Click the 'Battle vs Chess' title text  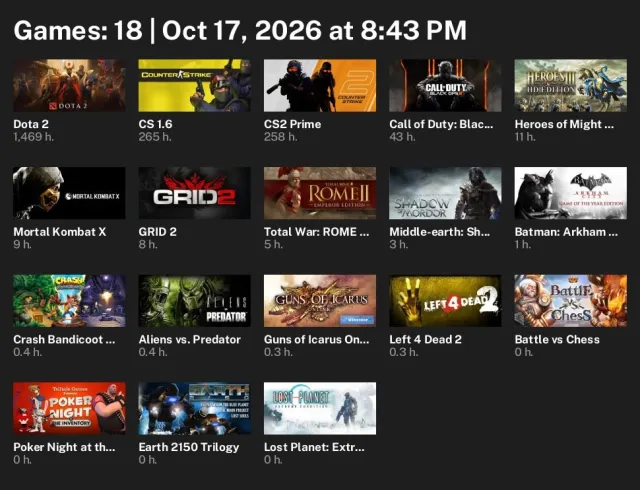click(557, 340)
